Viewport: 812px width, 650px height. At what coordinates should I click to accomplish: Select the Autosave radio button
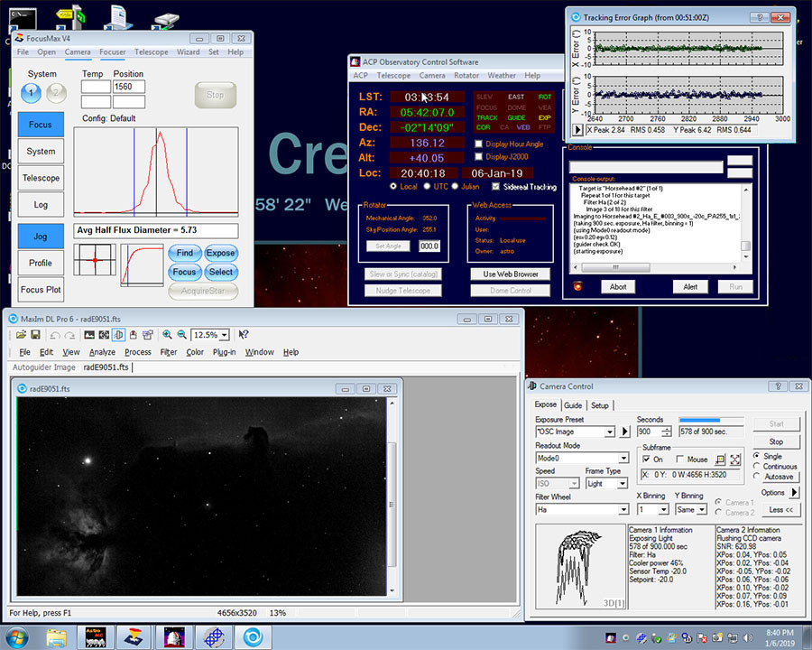(757, 477)
